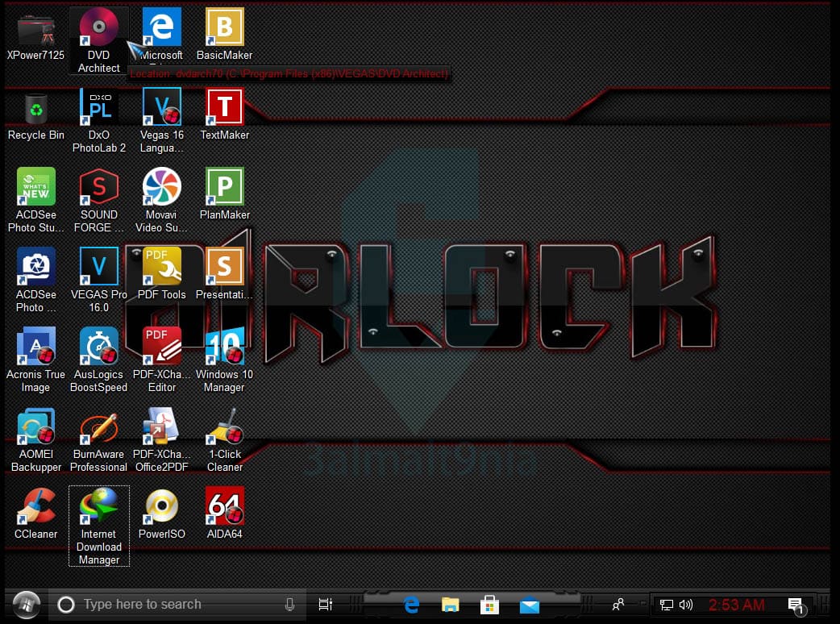Click the PDF-XChange Office2PDF icon
Image resolution: width=840 pixels, height=624 pixels.
(x=162, y=439)
